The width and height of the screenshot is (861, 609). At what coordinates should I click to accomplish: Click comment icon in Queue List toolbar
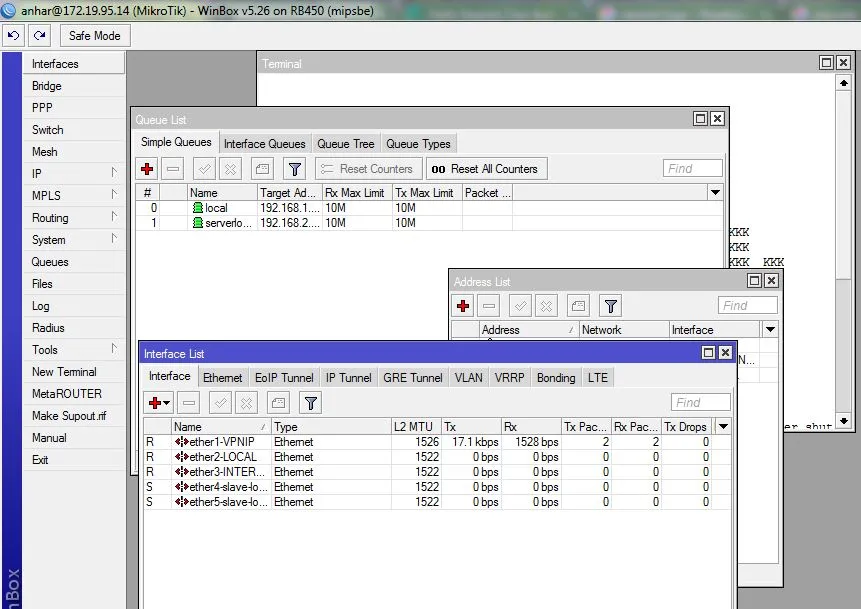tap(262, 169)
